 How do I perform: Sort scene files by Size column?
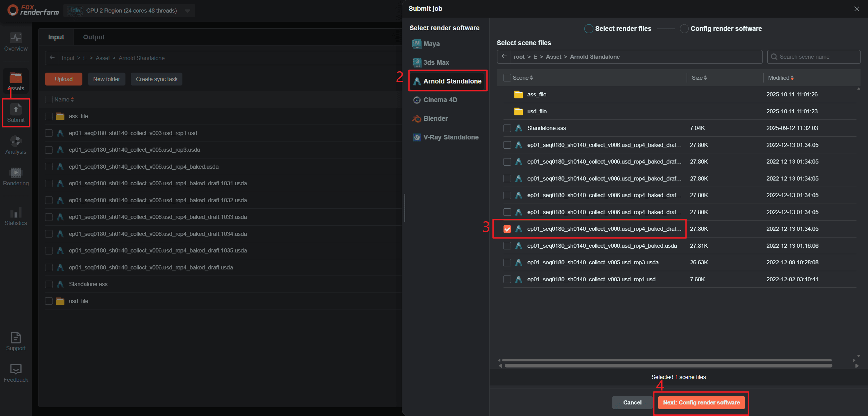pos(699,78)
